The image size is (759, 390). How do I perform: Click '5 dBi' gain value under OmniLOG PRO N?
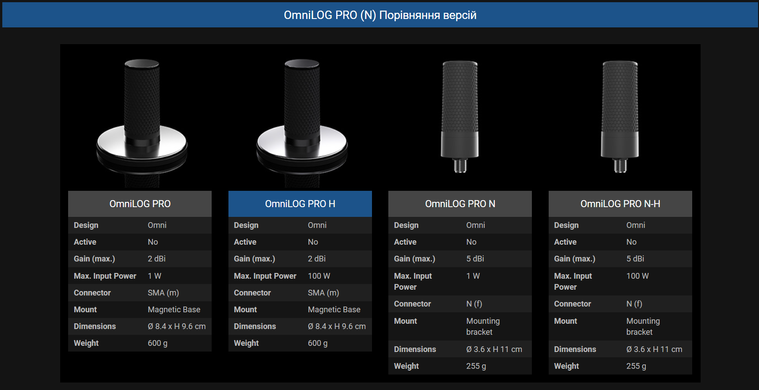[x=475, y=259]
